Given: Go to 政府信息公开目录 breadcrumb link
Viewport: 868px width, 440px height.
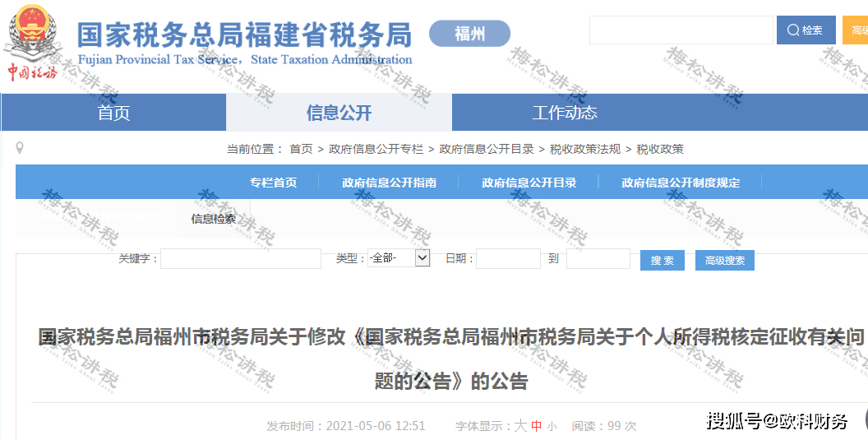Looking at the screenshot, I should tap(487, 149).
